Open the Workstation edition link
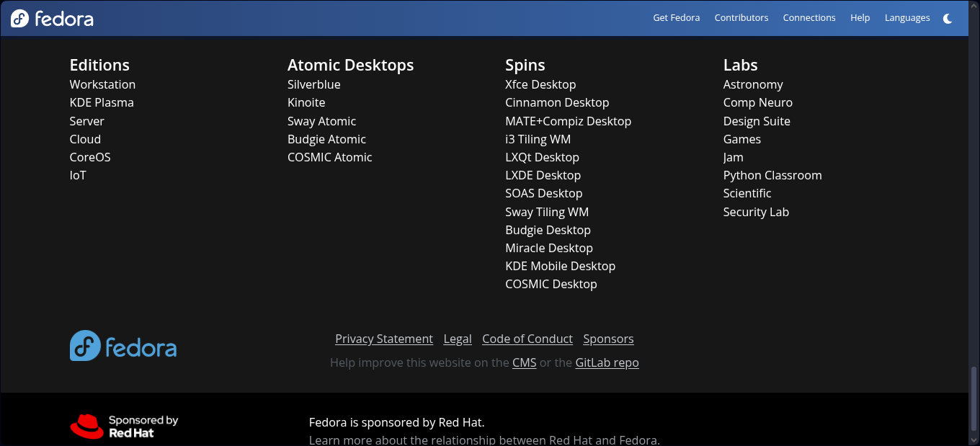The width and height of the screenshot is (980, 446). coord(102,84)
